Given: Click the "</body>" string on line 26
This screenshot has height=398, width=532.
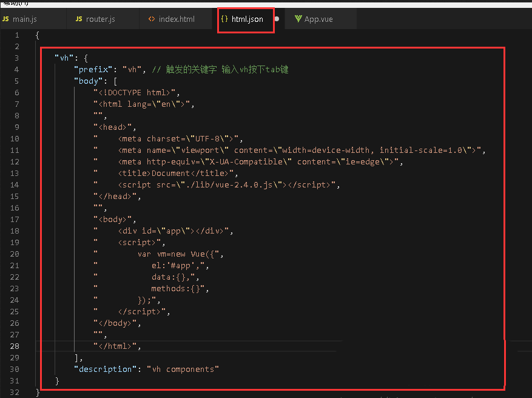Looking at the screenshot, I should click(115, 323).
